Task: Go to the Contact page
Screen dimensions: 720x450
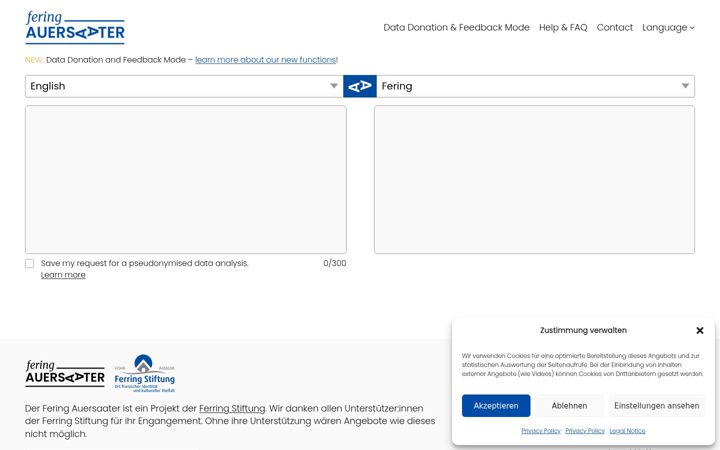Action: 614,28
